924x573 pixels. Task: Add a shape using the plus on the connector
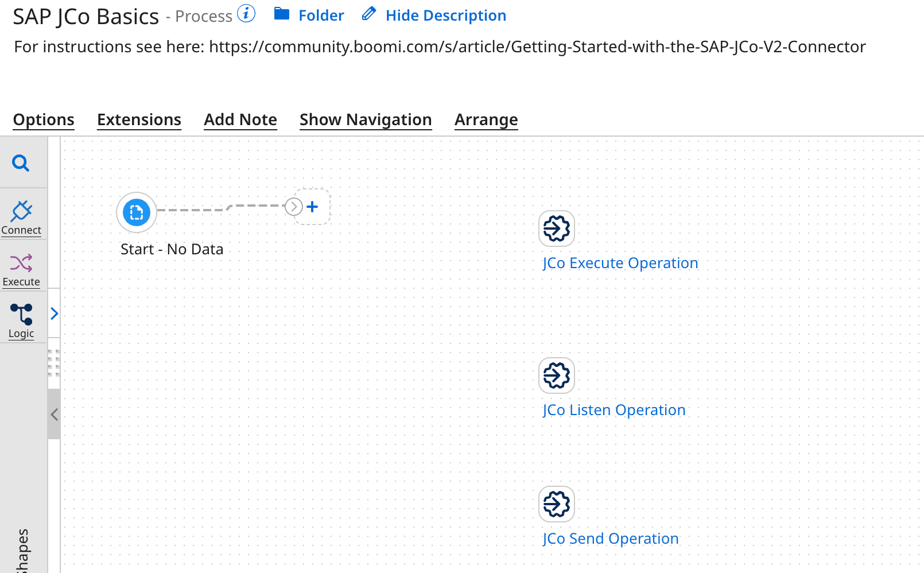click(x=312, y=207)
